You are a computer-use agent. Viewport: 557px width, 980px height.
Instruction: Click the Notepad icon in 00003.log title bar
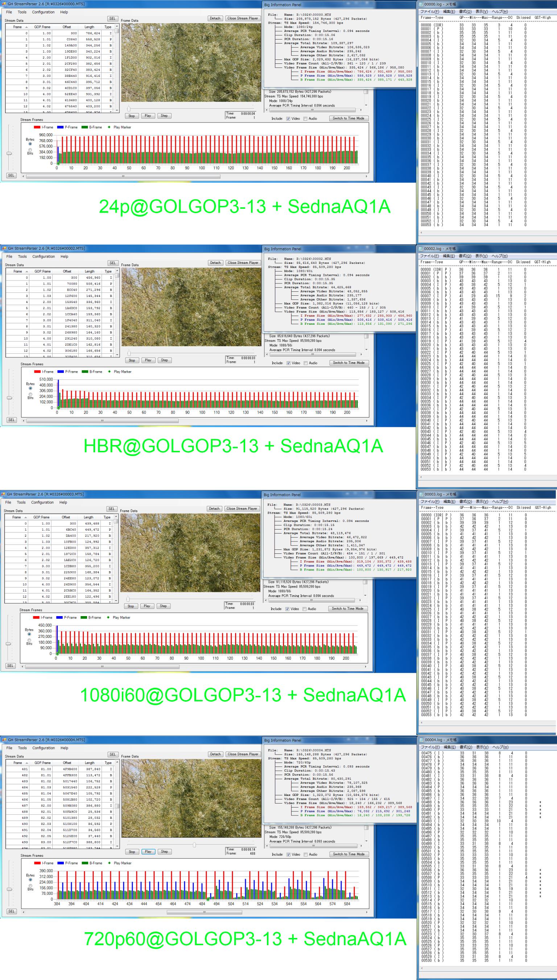point(421,494)
